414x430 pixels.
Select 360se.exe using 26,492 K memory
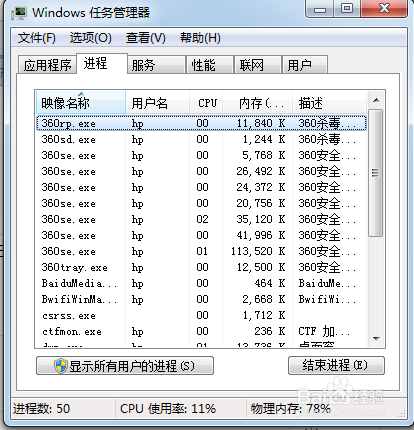click(201, 171)
